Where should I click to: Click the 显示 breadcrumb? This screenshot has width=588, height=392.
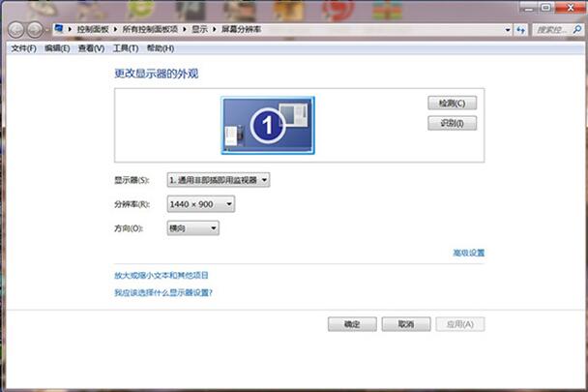point(200,29)
